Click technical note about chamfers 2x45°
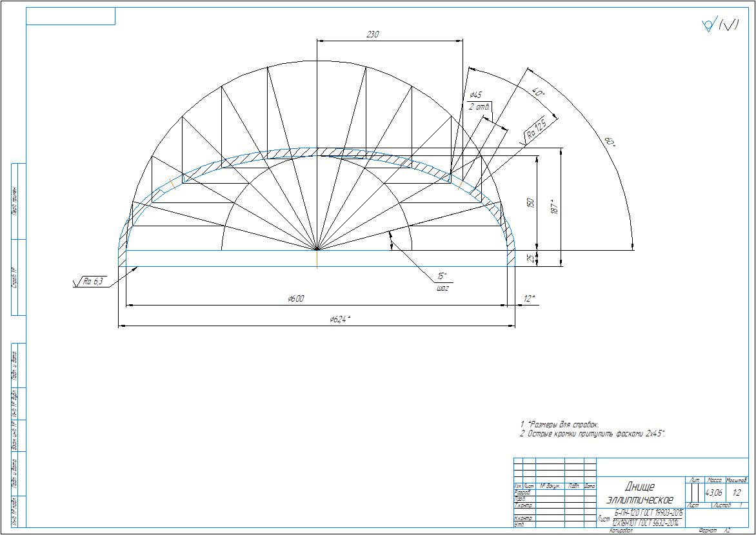This screenshot has height=535, width=756. tap(592, 434)
